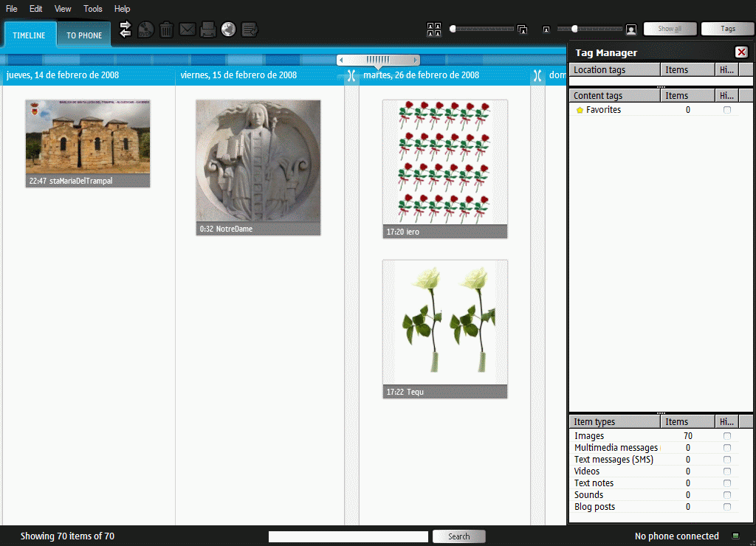Toggle the Hide checkbox for Favorites tag

click(x=727, y=109)
